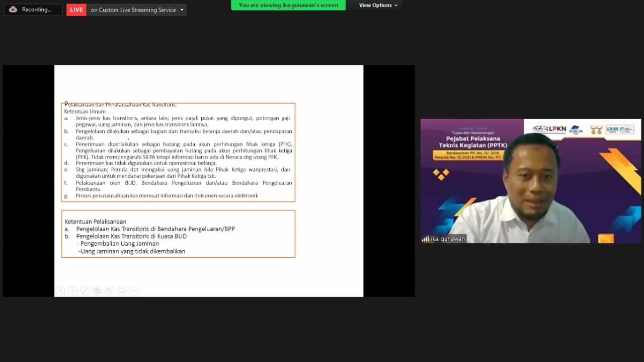Click the signal strength icon beside ika gunawan
This screenshot has width=644, height=362.
[x=425, y=239]
